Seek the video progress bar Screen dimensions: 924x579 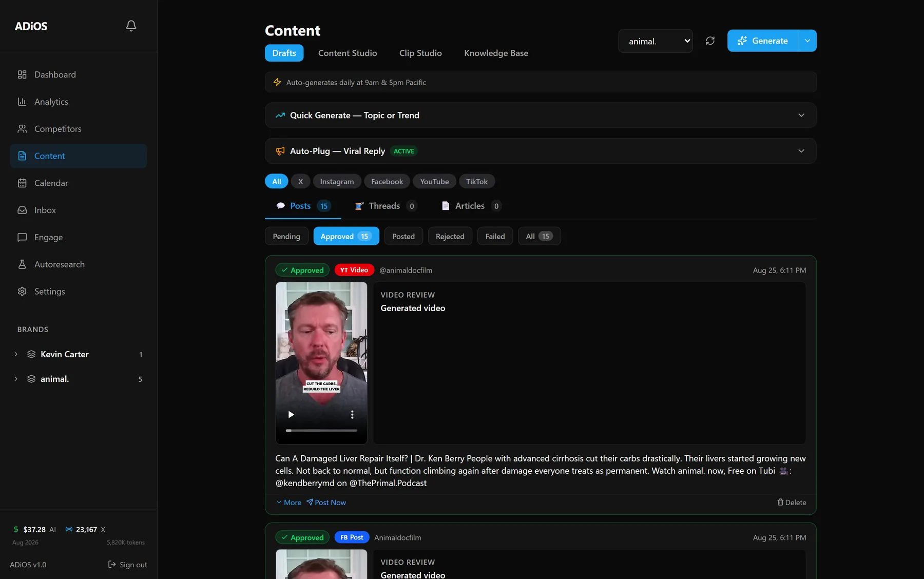[x=321, y=430]
